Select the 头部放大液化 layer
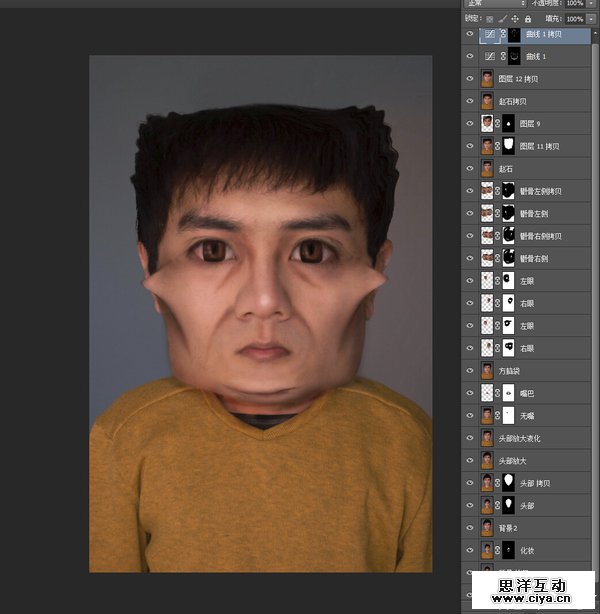This screenshot has width=600, height=614. tap(520, 438)
